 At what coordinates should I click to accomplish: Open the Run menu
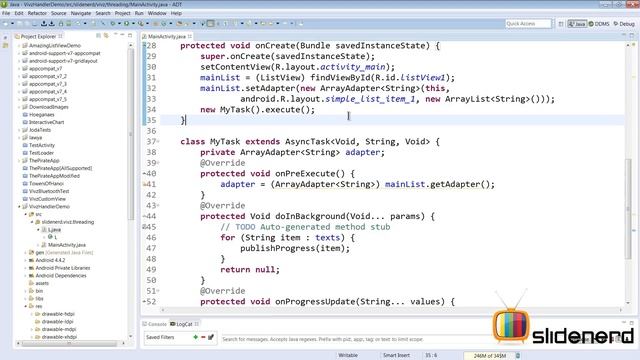[139, 13]
